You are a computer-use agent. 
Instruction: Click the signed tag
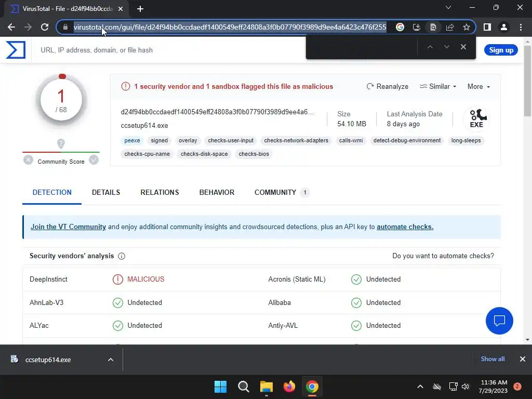click(159, 140)
